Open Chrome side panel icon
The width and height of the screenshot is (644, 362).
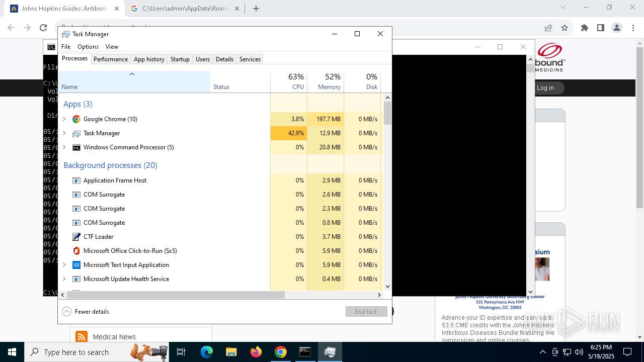click(x=601, y=28)
